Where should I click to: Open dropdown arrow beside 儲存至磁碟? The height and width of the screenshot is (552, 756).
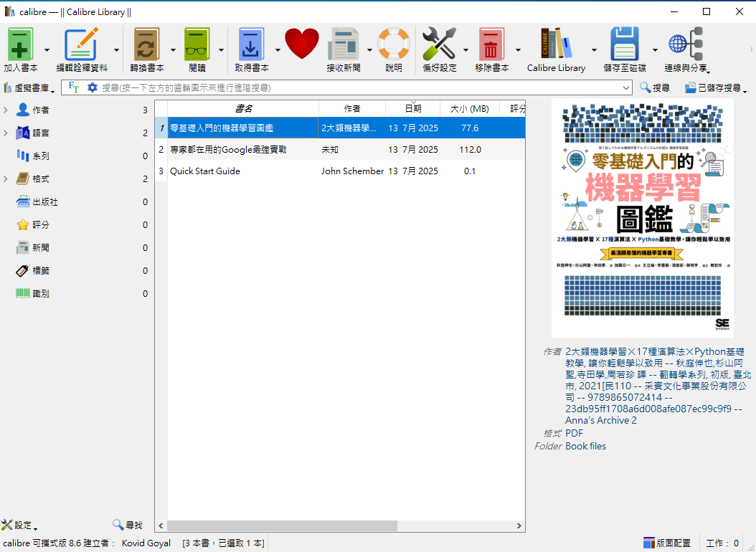[x=655, y=49]
